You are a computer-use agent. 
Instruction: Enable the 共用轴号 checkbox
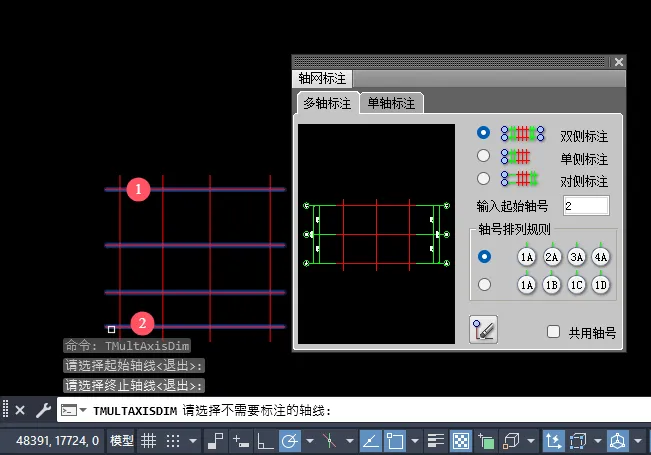(x=553, y=332)
